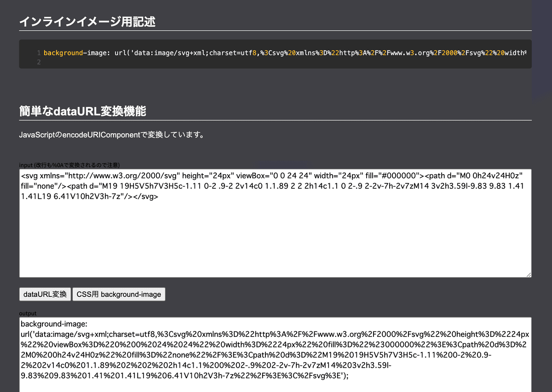Focus the input SVG textarea
The width and height of the screenshot is (552, 392).
click(x=275, y=239)
